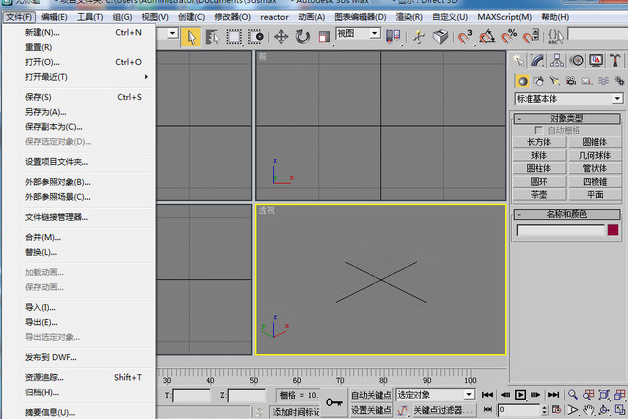Image resolution: width=628 pixels, height=419 pixels.
Task: Click the current frame number field
Action: (x=519, y=410)
